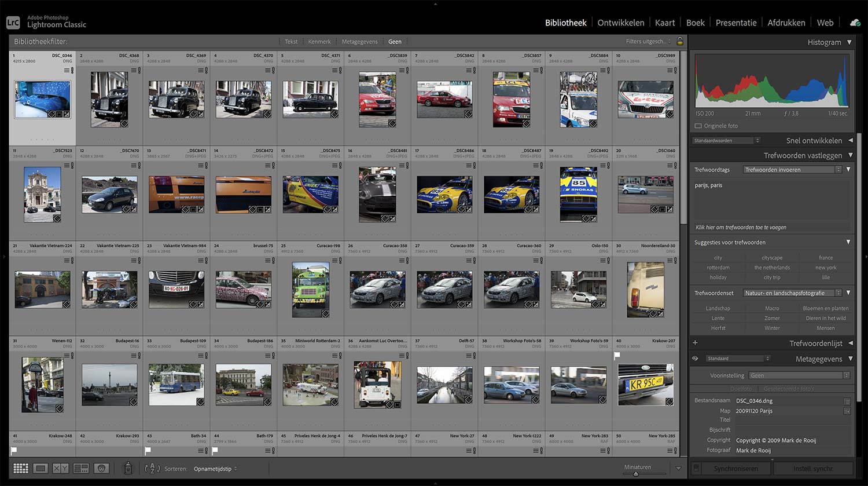Switch to Loupe view in the toolbar
Screen dimensions: 868x486
41,468
